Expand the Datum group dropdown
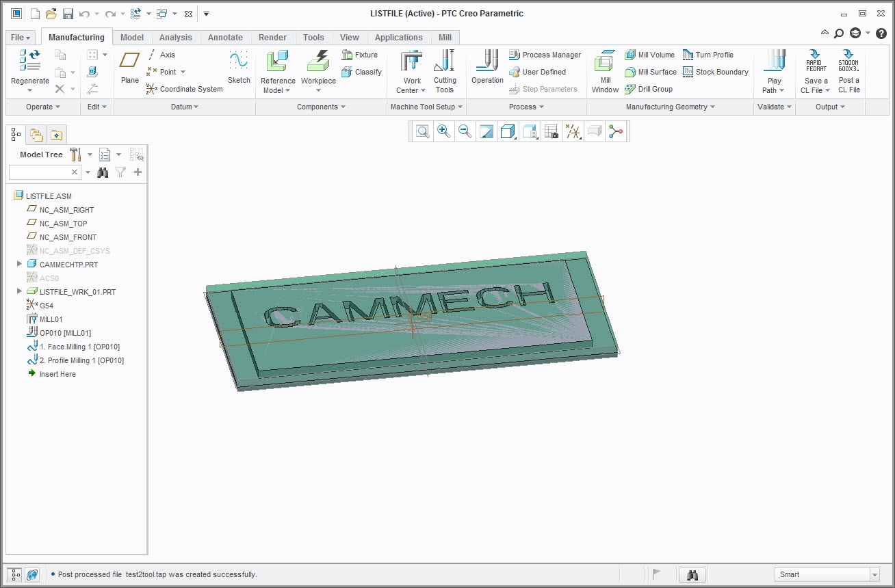 tap(185, 107)
